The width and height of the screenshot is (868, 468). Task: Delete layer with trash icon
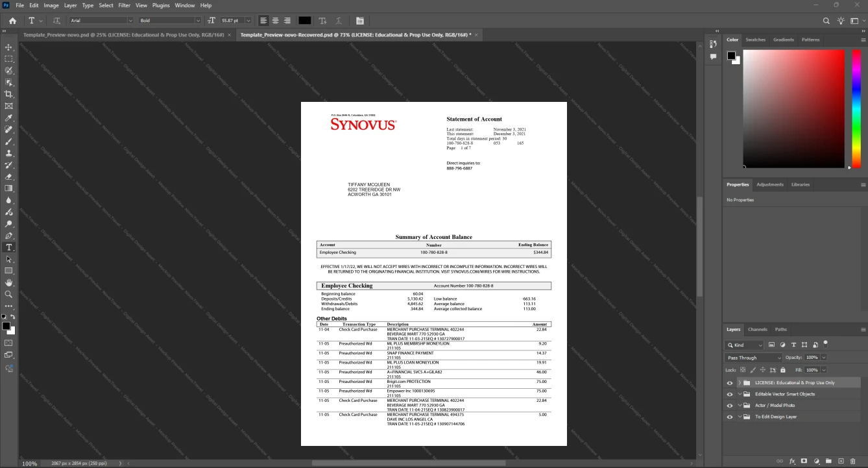pyautogui.click(x=853, y=461)
